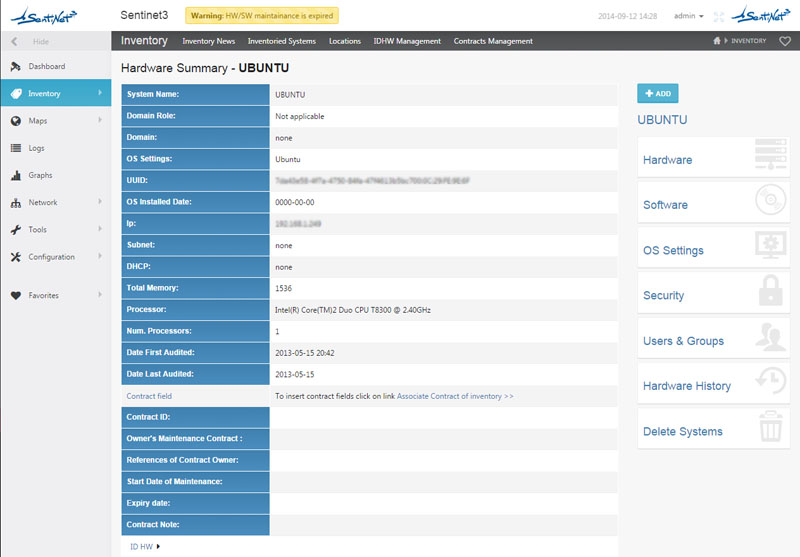Open the Hardware link
Viewport: 800px width, 557px height.
[667, 160]
